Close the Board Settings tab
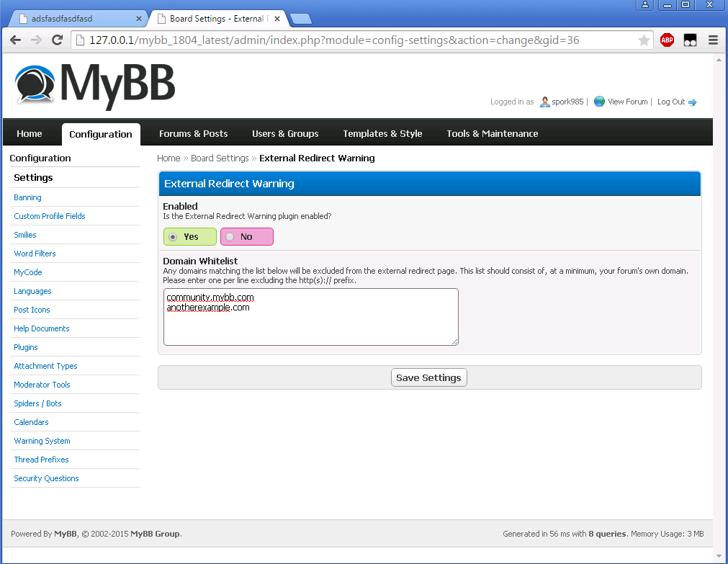This screenshot has width=728, height=564. point(277,19)
